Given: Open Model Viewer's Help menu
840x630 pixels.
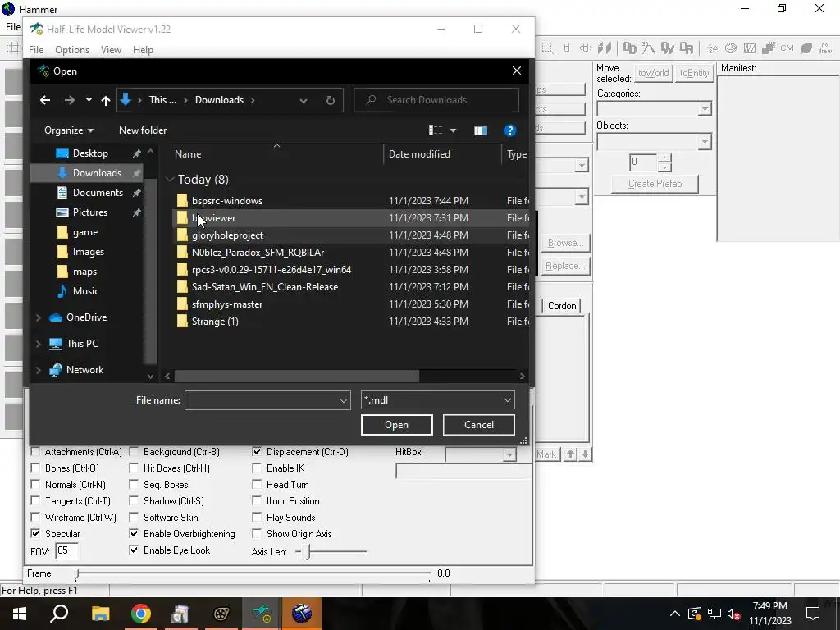Looking at the screenshot, I should (143, 50).
